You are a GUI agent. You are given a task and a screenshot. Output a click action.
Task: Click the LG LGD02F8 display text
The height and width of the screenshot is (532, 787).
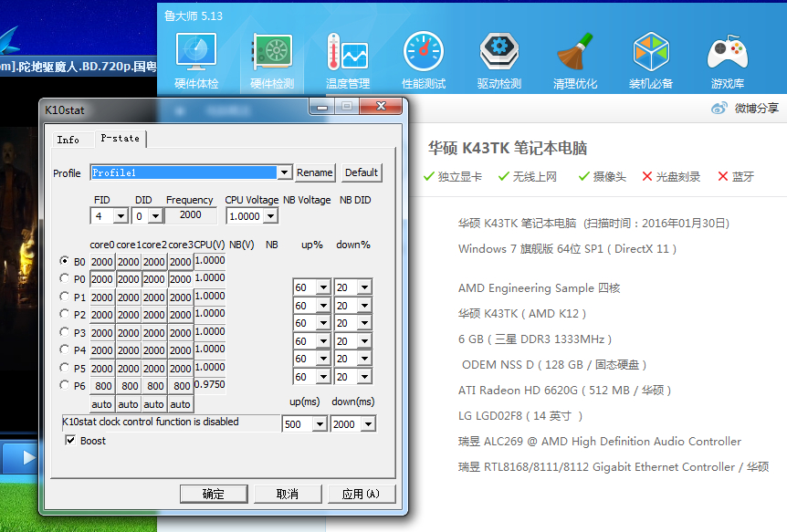point(520,416)
